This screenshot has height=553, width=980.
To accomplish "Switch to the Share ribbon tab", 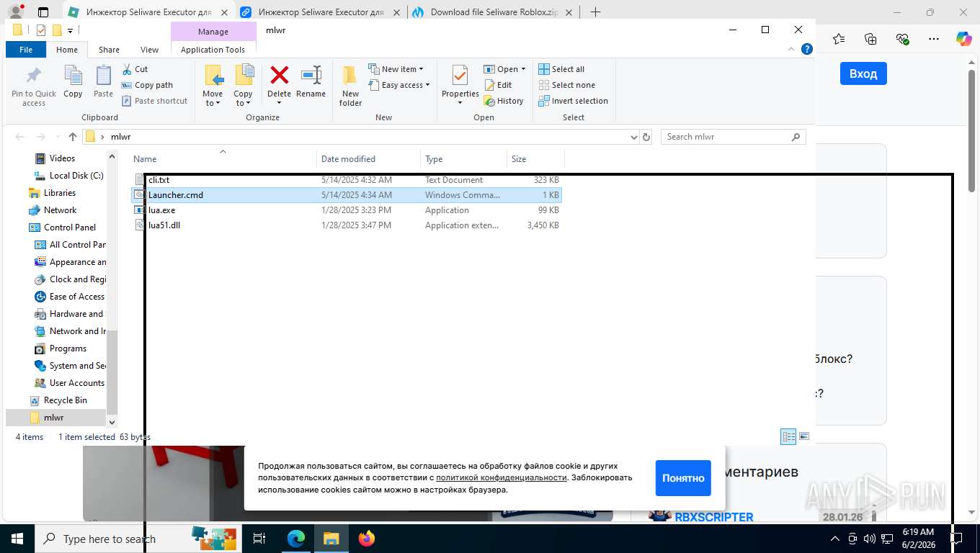I will tap(110, 50).
